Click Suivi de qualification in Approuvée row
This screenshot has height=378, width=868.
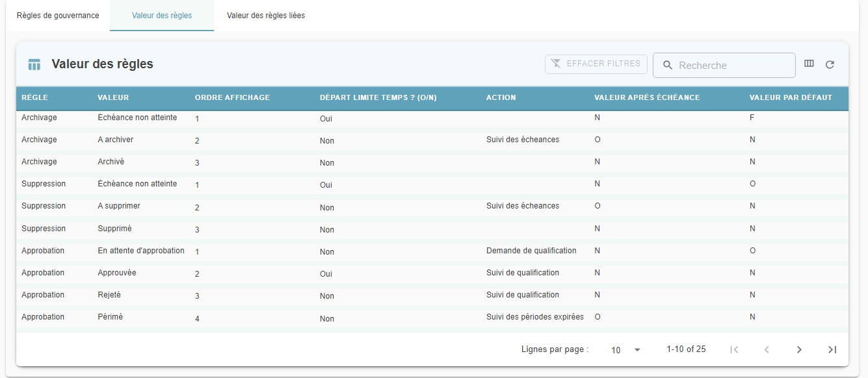523,273
